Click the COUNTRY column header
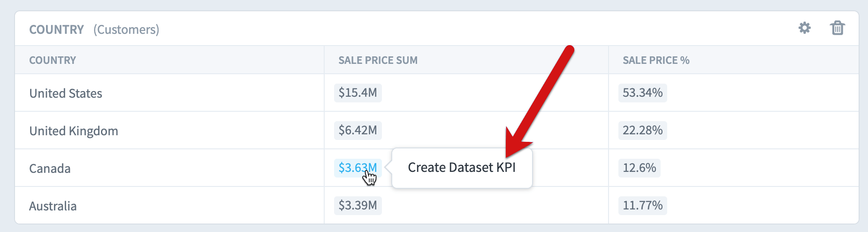 click(53, 60)
